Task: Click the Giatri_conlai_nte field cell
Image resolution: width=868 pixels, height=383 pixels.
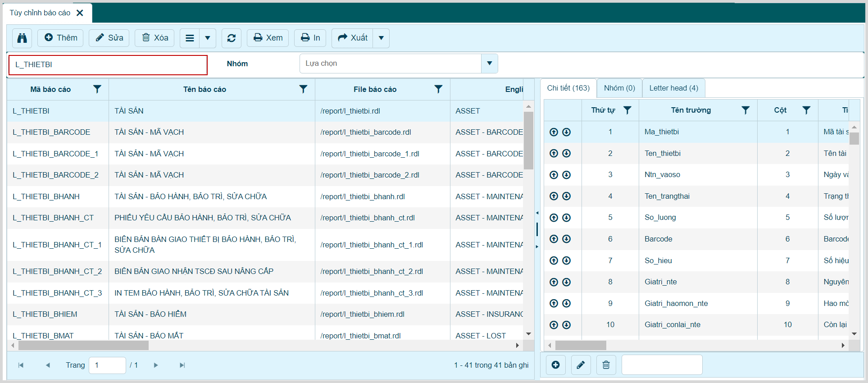Action: coord(698,325)
